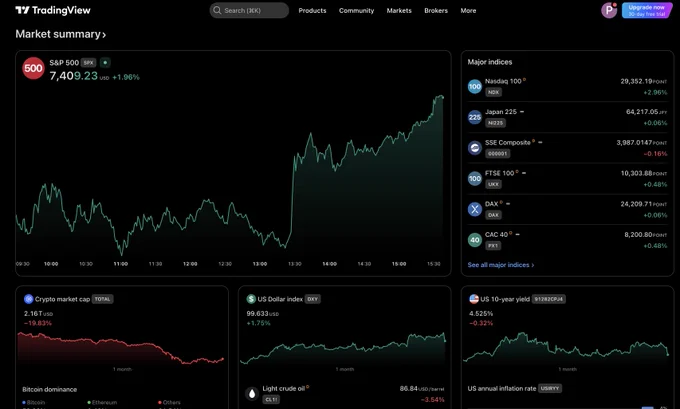
Task: Click the crypto market cap red chart
Action: tap(121, 348)
